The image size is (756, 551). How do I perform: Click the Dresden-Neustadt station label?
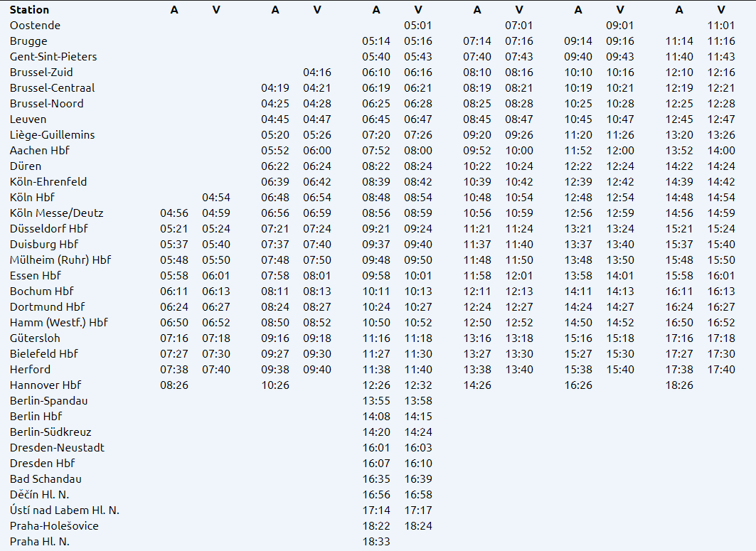57,448
